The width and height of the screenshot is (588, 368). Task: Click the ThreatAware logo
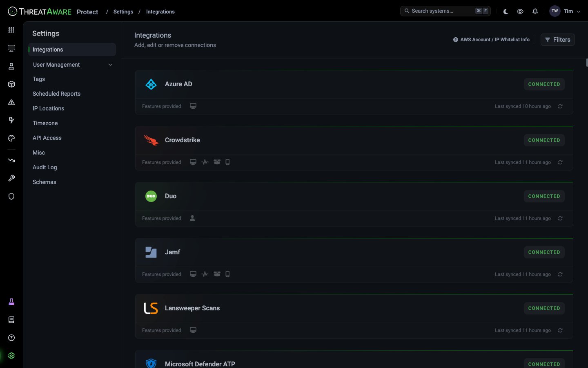(x=40, y=11)
